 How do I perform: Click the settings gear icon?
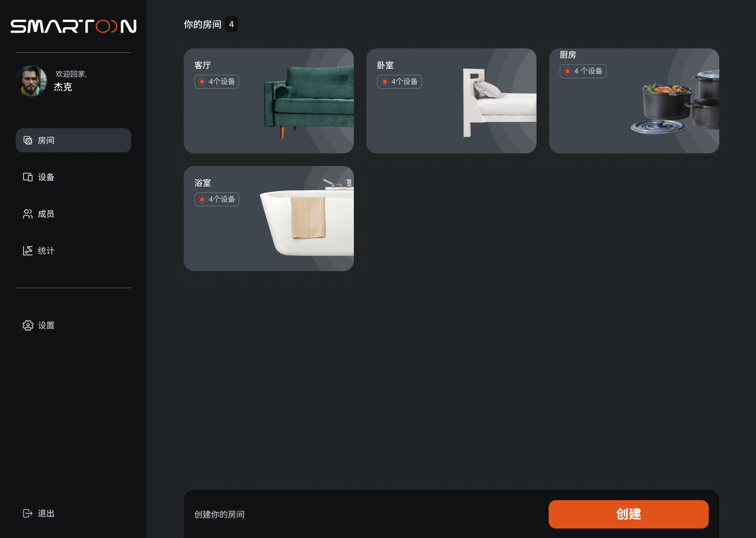pyautogui.click(x=28, y=325)
